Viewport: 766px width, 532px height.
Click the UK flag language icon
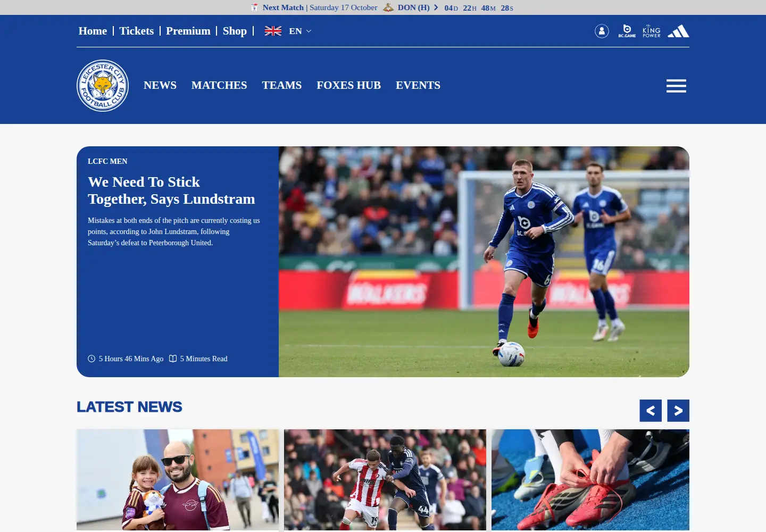click(x=273, y=31)
